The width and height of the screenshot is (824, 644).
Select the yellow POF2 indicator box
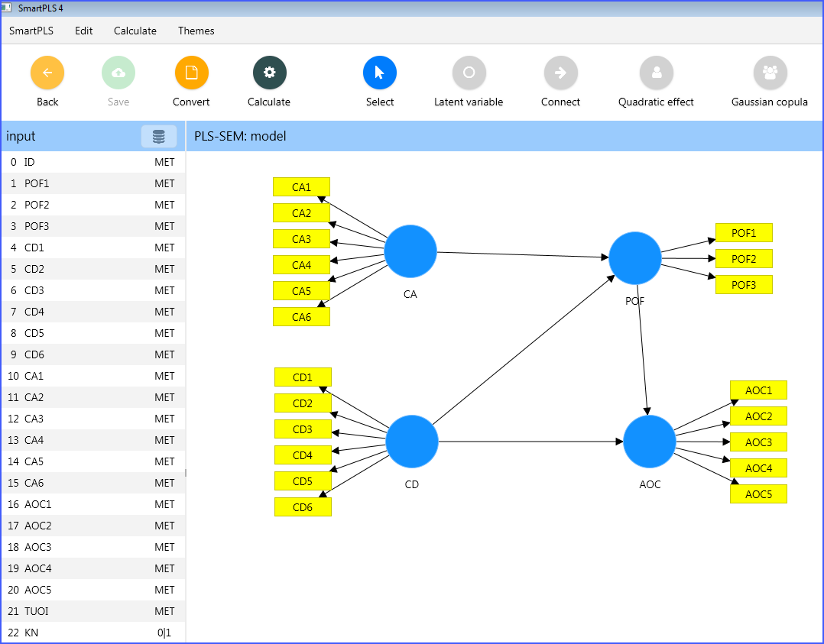pos(744,259)
